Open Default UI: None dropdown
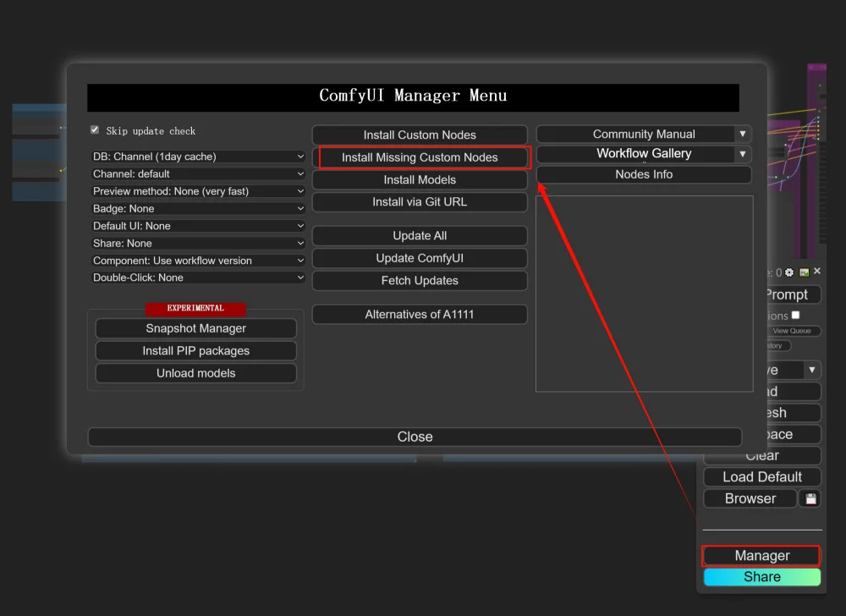 [198, 225]
